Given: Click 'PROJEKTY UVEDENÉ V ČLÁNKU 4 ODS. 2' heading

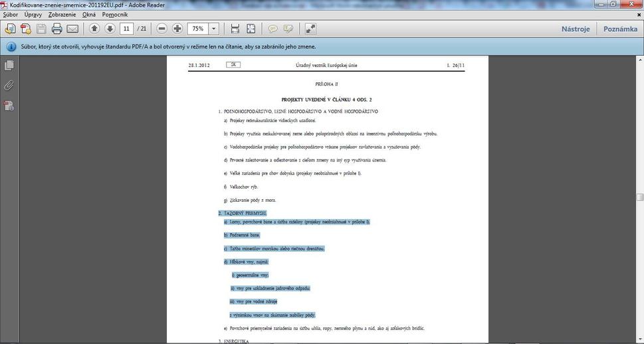Looking at the screenshot, I should click(x=326, y=100).
